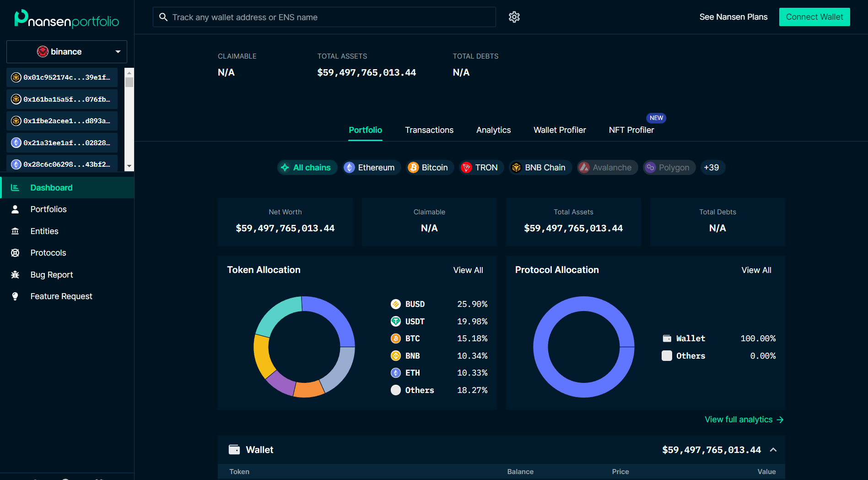Open the Wallet Profiler tab
868x480 pixels.
click(x=560, y=130)
